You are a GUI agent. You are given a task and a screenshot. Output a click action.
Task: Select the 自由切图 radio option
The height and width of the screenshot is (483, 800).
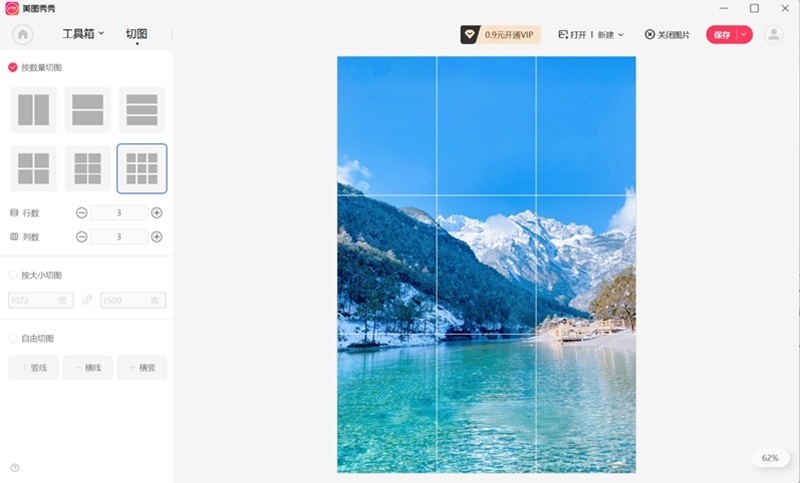[x=13, y=338]
